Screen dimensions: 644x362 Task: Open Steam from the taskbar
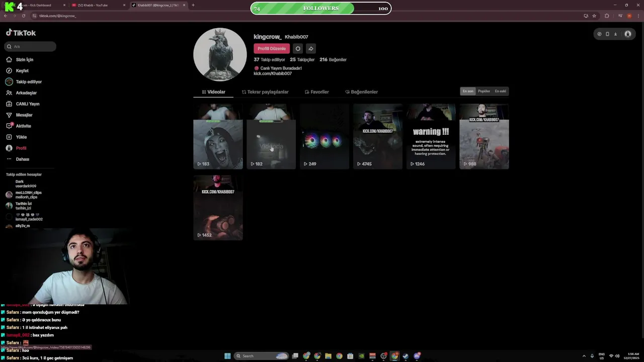(406, 356)
